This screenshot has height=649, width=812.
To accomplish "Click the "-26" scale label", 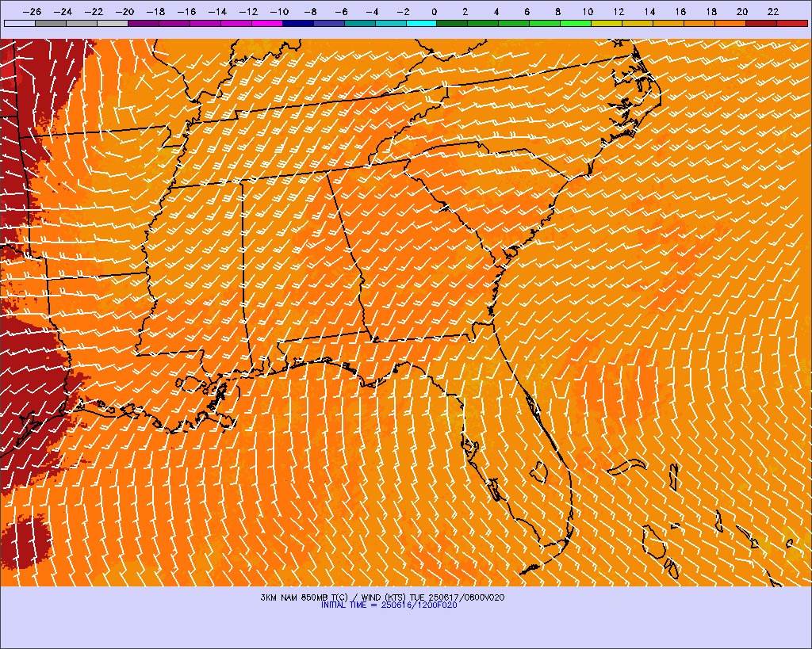I will (x=32, y=12).
